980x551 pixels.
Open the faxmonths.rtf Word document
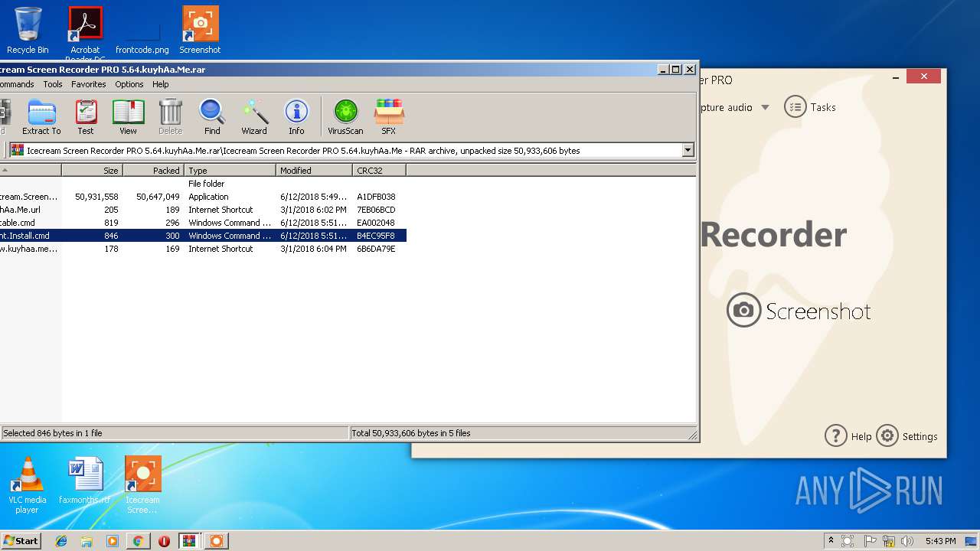[x=84, y=481]
